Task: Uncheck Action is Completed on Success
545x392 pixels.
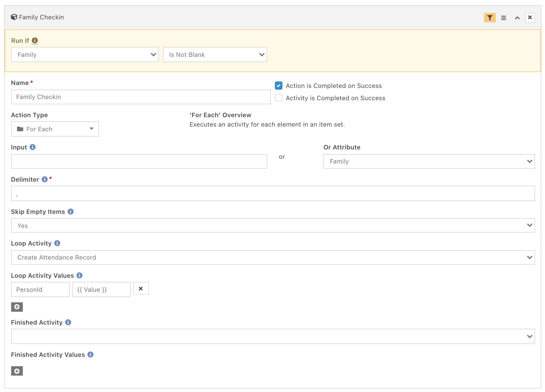Action: pos(279,86)
